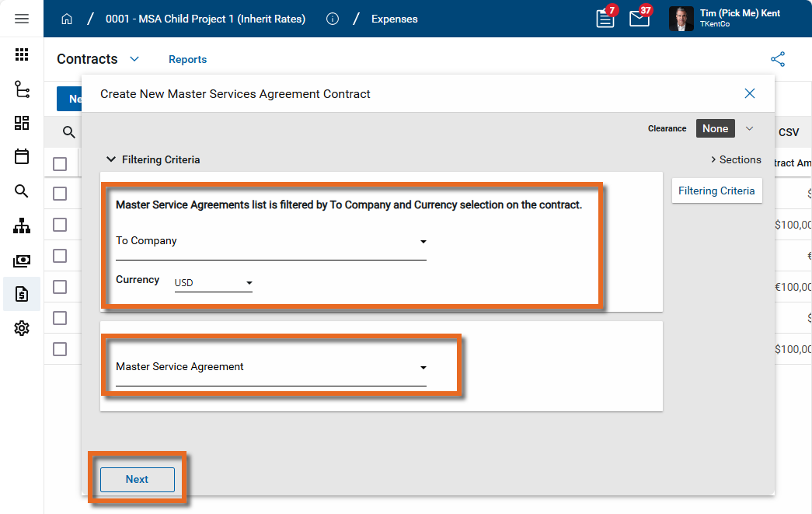Open the calendar icon in sidebar
812x514 pixels.
coord(22,156)
